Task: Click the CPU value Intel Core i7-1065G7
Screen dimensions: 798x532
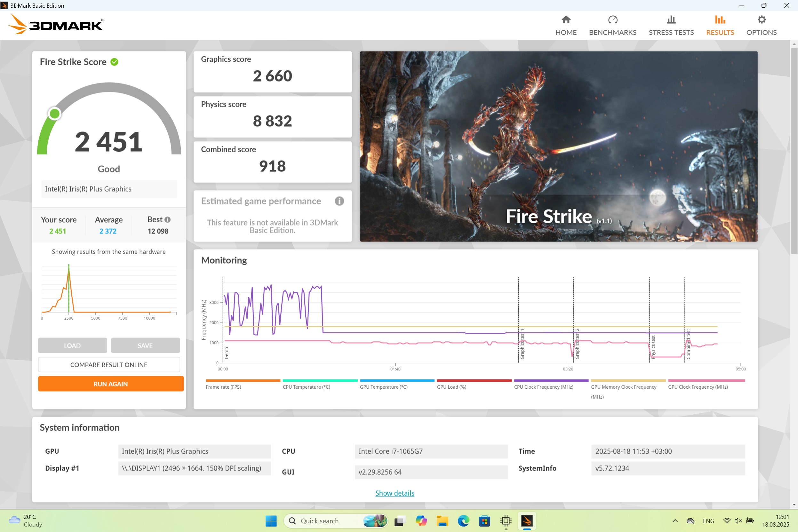Action: tap(431, 451)
